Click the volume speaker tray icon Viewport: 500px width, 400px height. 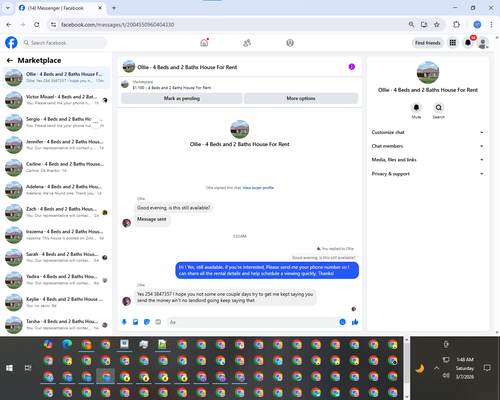(446, 376)
